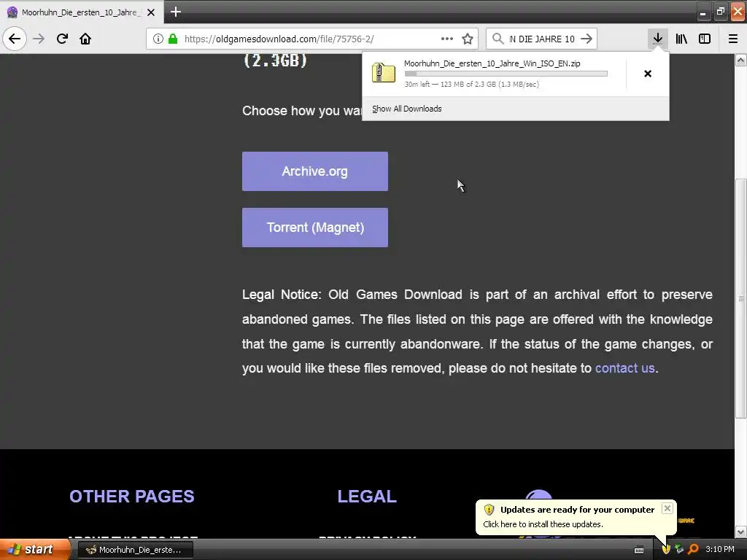
Task: Click the LEGAL footer heading
Action: point(367,496)
